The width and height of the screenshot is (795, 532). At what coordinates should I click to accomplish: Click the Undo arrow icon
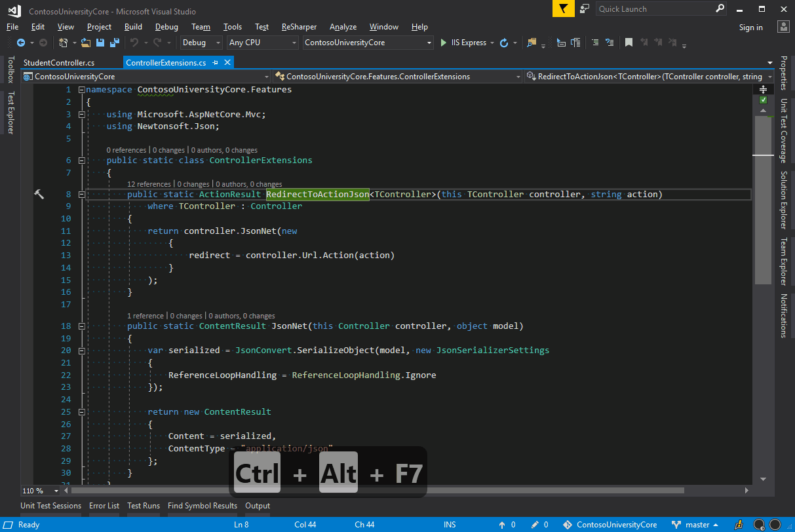[134, 43]
